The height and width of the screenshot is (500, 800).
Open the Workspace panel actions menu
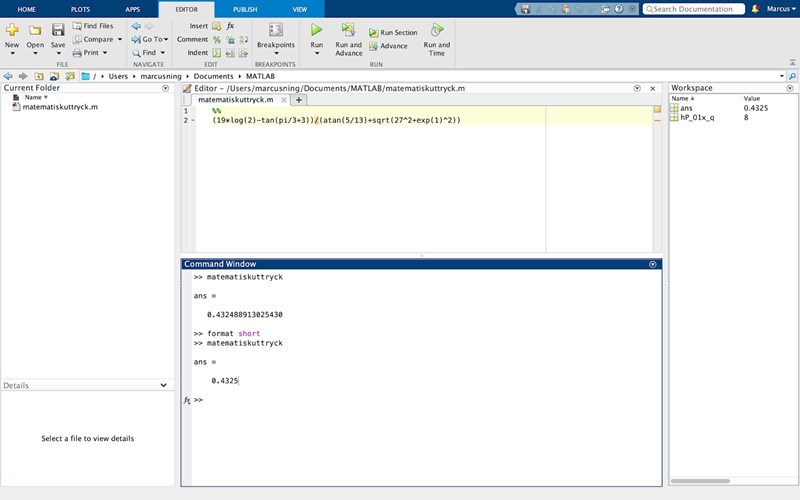coord(791,88)
